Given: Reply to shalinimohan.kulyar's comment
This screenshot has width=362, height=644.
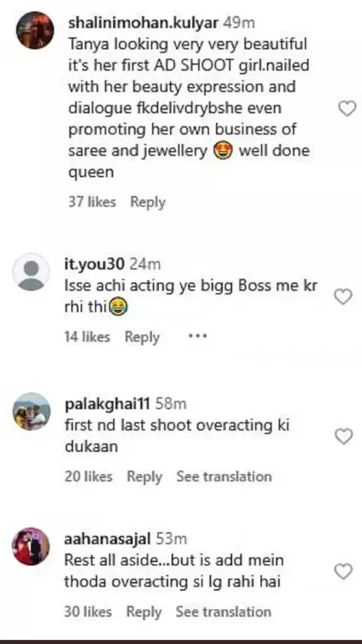Looking at the screenshot, I should point(147,202).
